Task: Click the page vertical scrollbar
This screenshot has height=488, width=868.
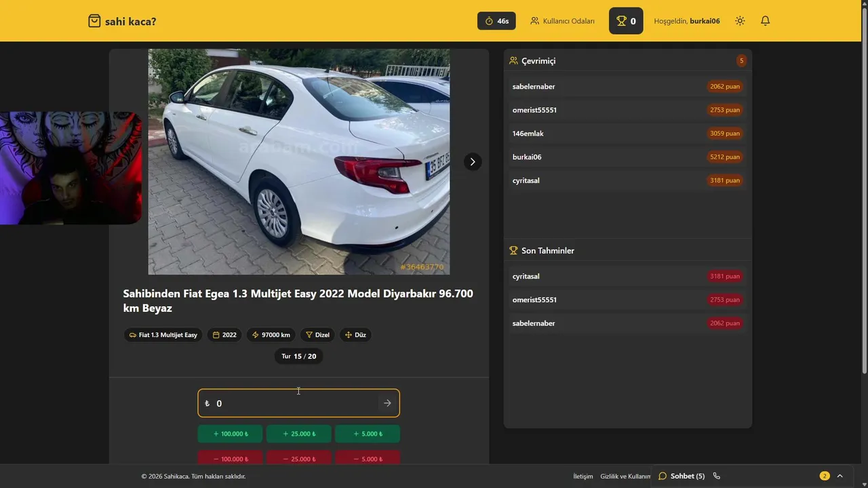Action: pos(864,190)
